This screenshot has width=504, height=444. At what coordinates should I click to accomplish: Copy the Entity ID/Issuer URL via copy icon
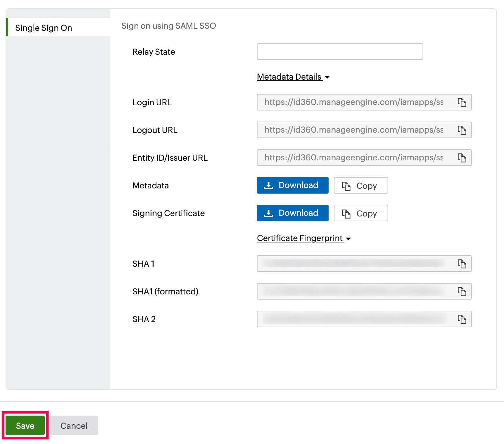462,158
